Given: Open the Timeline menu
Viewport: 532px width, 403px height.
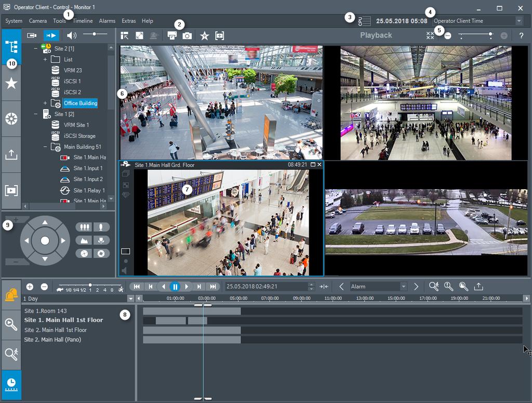Looking at the screenshot, I should click(83, 21).
